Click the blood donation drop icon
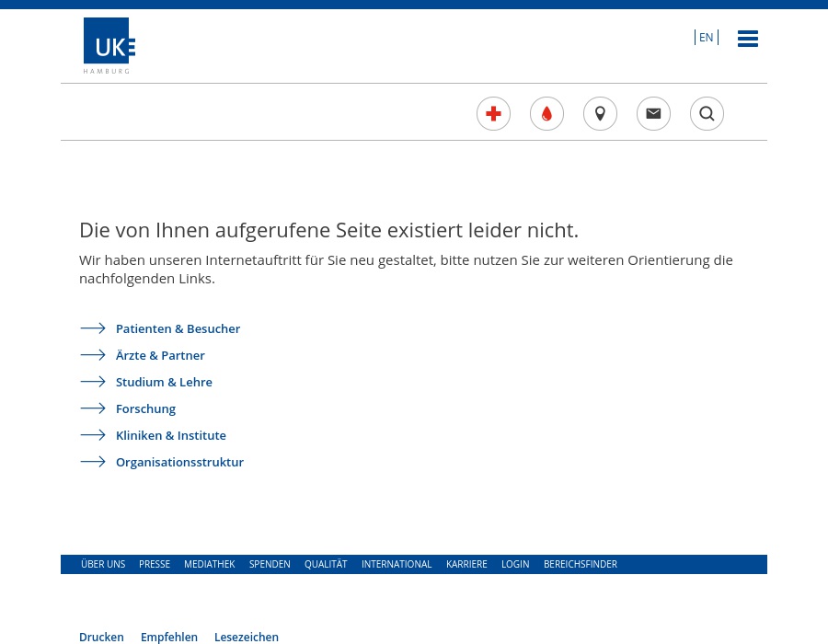Screen dimensions: 828x644 546,113
